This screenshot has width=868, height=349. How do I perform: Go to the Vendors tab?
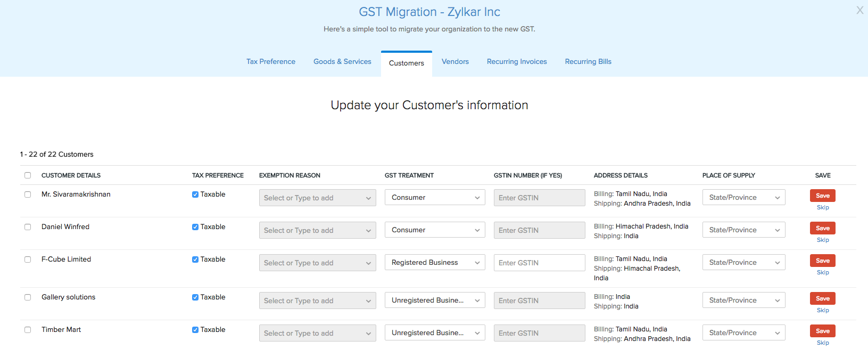(x=455, y=62)
